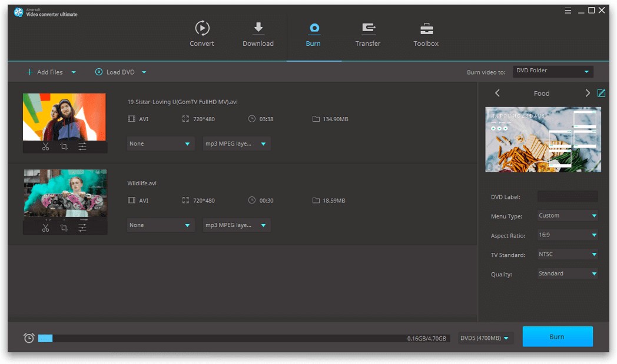Click the burn timer clock icon

(x=28, y=337)
